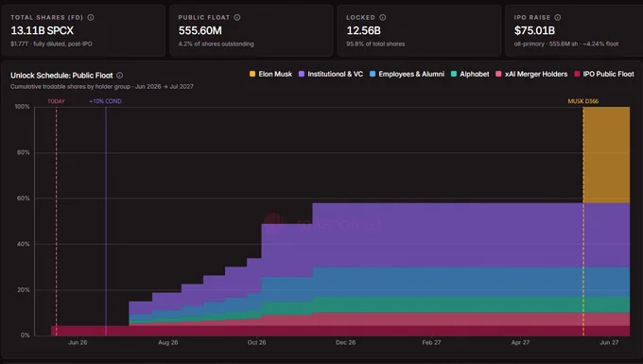Click the Dec 26 axis label
The height and width of the screenshot is (364, 643).
[346, 342]
